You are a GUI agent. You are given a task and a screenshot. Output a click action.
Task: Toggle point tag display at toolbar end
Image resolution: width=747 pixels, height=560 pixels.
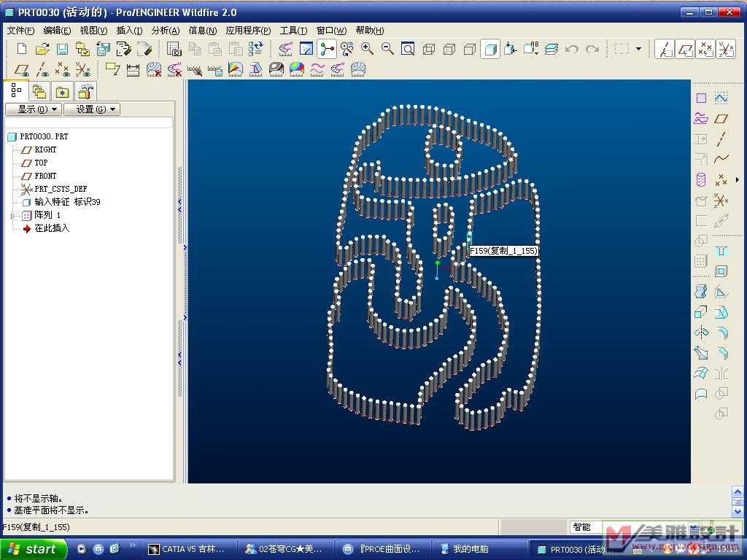coord(705,49)
